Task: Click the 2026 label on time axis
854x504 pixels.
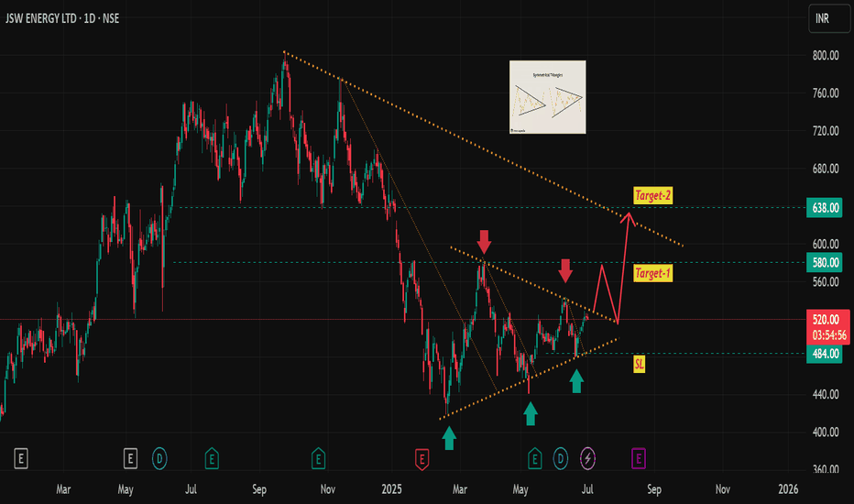Action: click(788, 489)
